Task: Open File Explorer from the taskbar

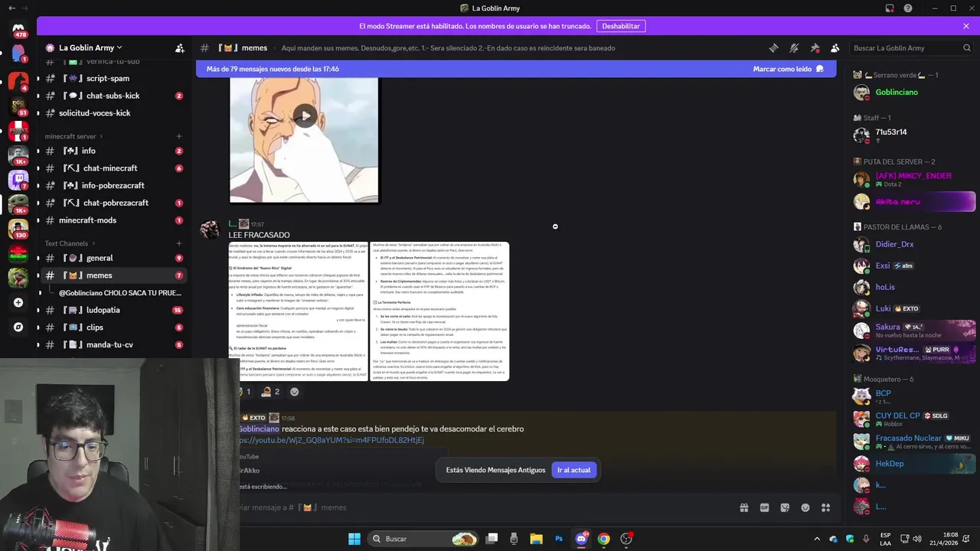Action: point(536,539)
